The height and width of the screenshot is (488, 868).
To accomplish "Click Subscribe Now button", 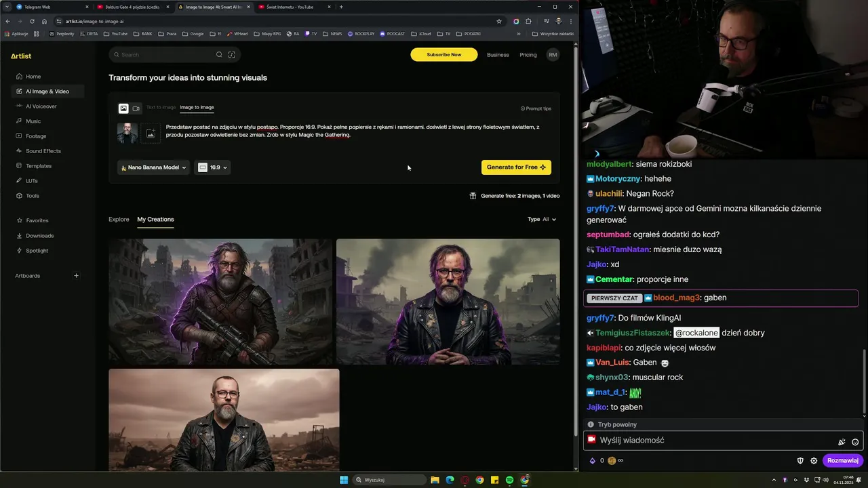I will coord(444,55).
